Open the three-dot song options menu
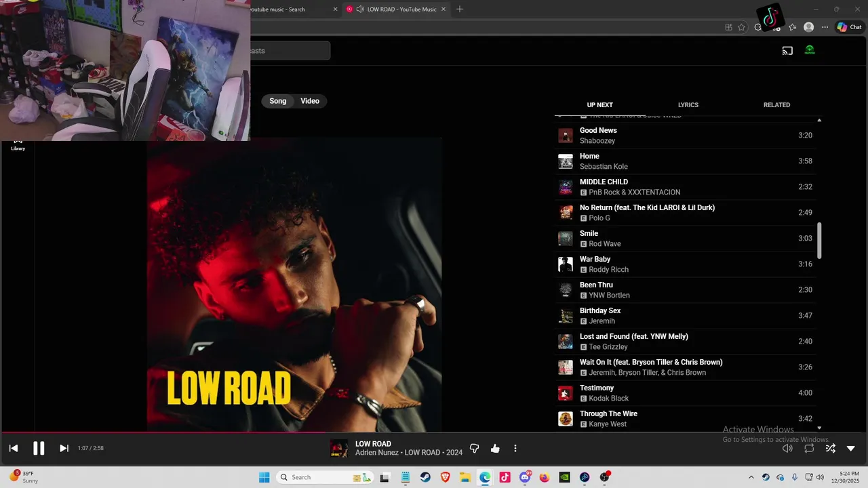This screenshot has height=488, width=868. [515, 448]
